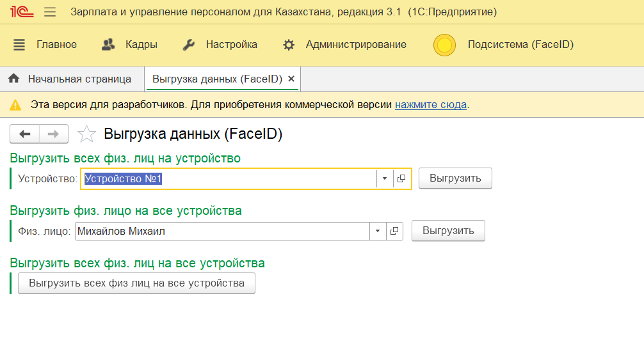Open the Кадры menu section

click(x=129, y=45)
